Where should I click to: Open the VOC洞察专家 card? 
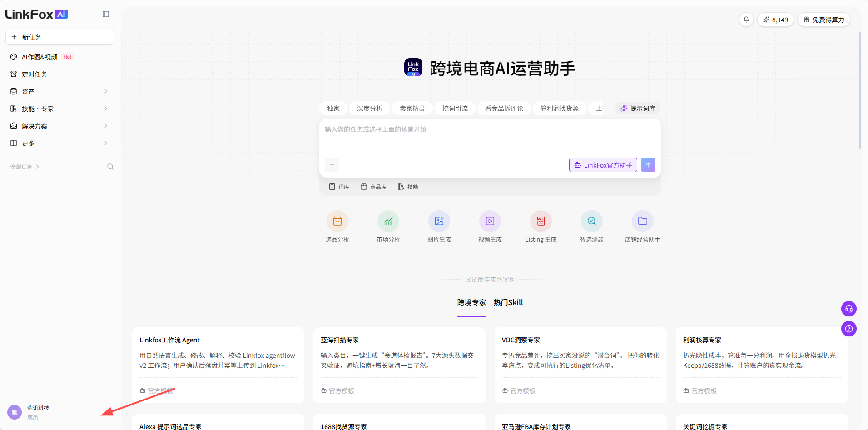coord(580,365)
